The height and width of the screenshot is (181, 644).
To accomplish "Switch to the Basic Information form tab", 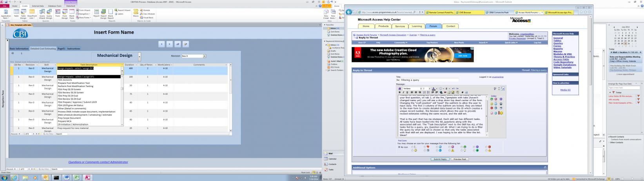I will click(x=19, y=49).
